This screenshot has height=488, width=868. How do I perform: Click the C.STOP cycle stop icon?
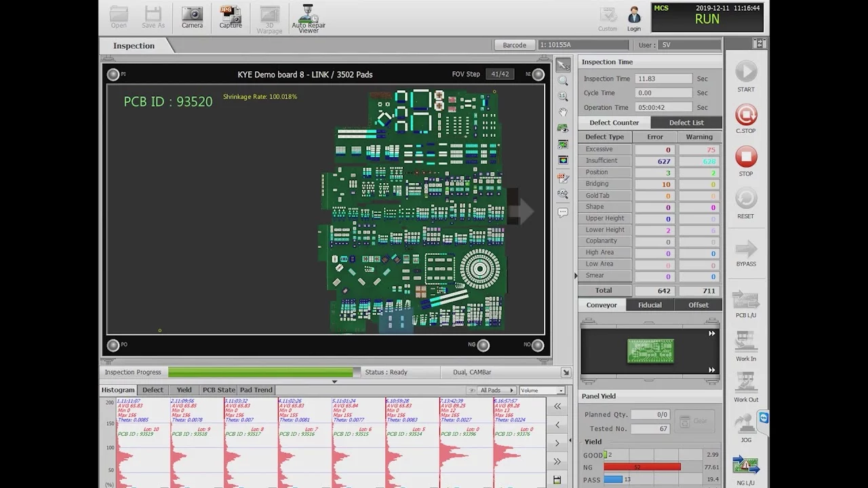[746, 115]
